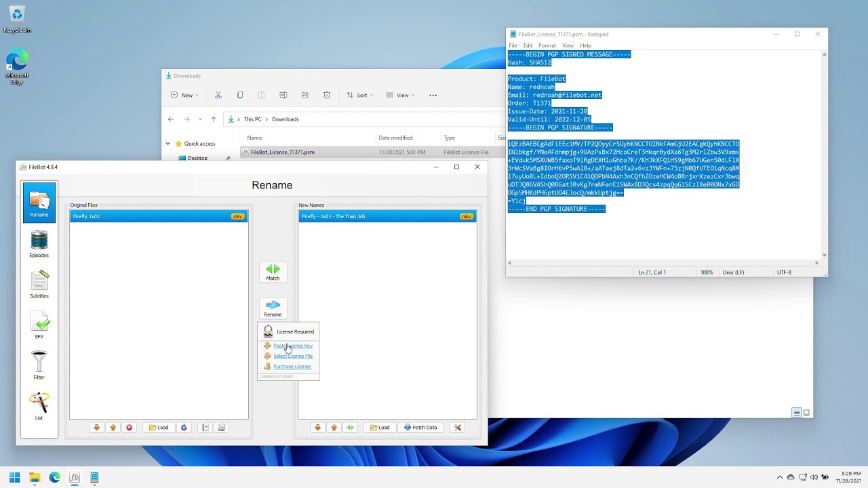868x488 pixels.
Task: Show hidden icons in system tray
Action: click(x=780, y=477)
